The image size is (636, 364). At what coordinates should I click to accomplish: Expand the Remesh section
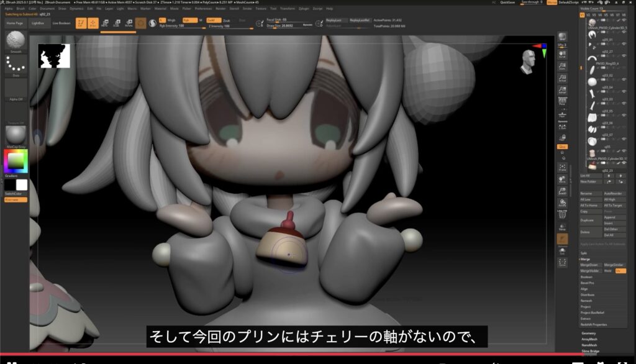click(x=586, y=301)
